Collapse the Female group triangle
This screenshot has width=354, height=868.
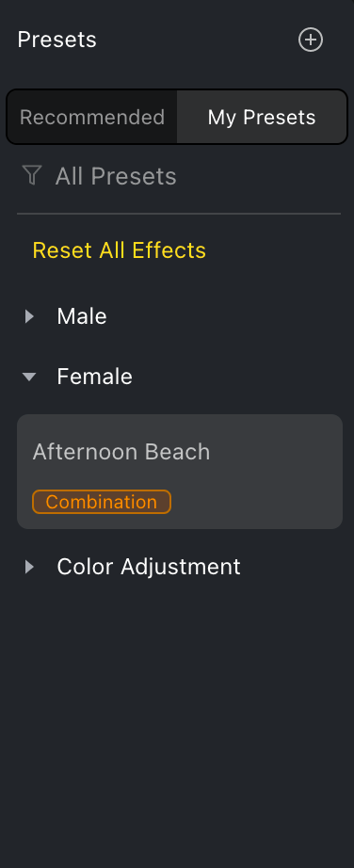(29, 377)
